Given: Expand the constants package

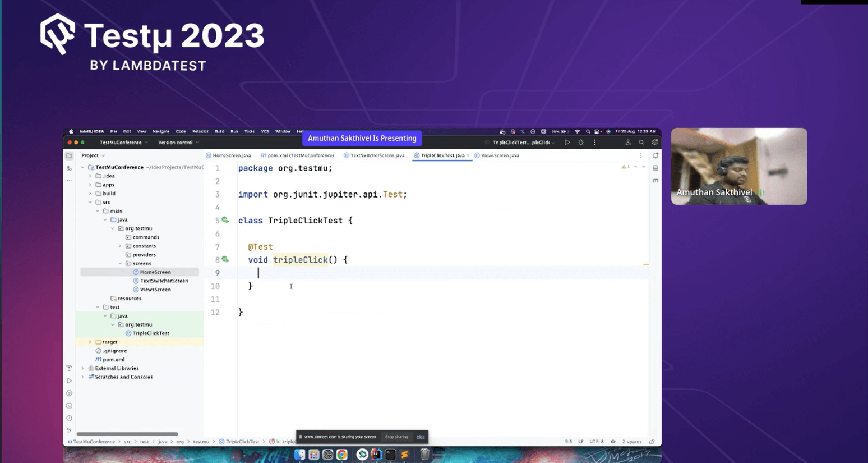Looking at the screenshot, I should click(120, 246).
